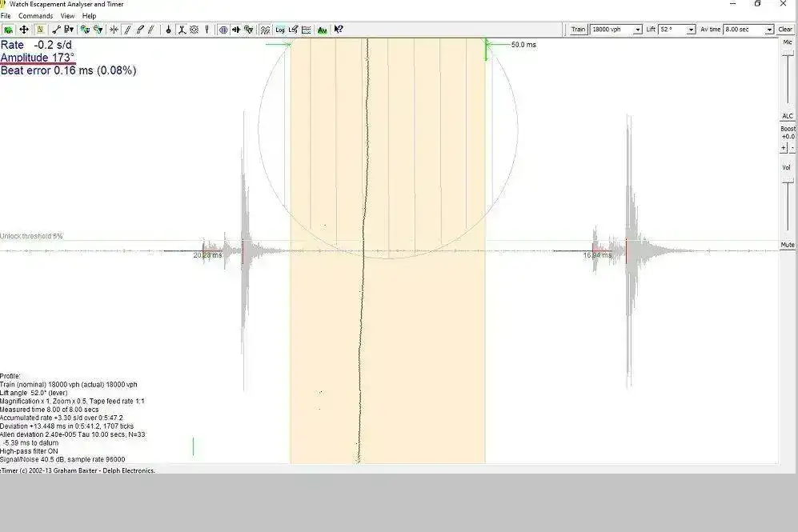The width and height of the screenshot is (798, 532).
Task: Click the High-pass filter ON line
Action: [x=29, y=451]
